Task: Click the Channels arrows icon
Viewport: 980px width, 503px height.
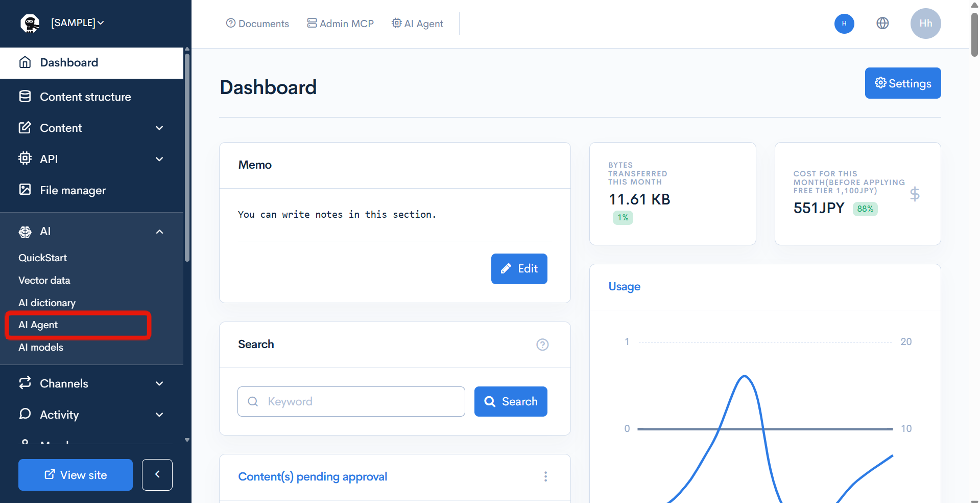Action: (x=25, y=383)
